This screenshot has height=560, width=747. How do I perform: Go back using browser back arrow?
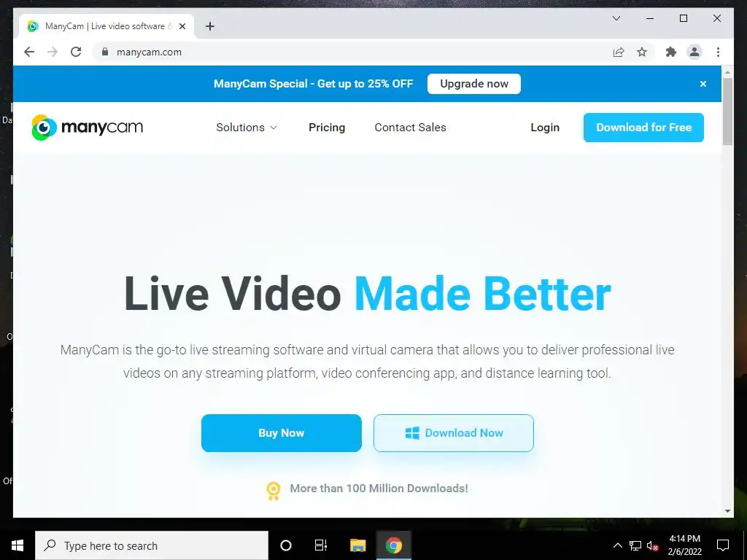click(29, 52)
